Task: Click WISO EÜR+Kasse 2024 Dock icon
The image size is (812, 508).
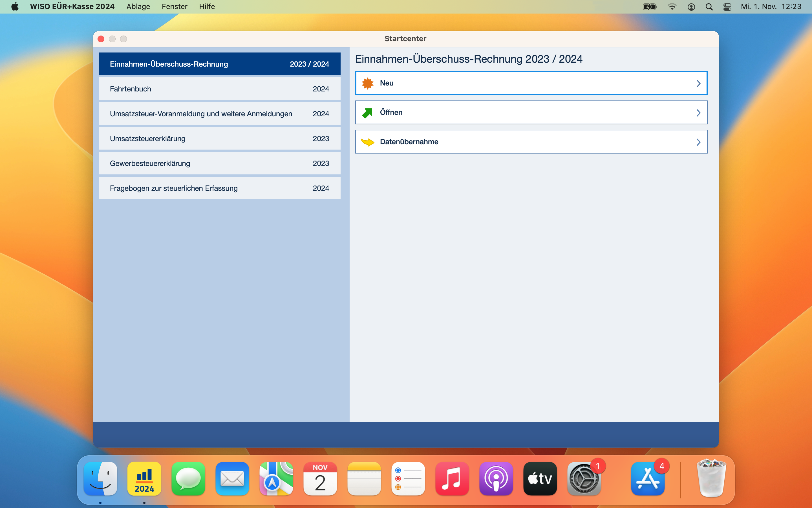Action: [144, 479]
